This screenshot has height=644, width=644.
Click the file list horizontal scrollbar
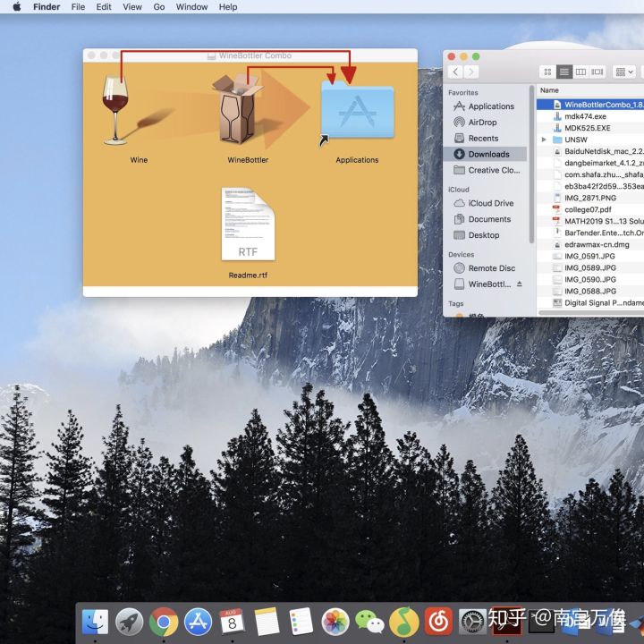pos(591,312)
